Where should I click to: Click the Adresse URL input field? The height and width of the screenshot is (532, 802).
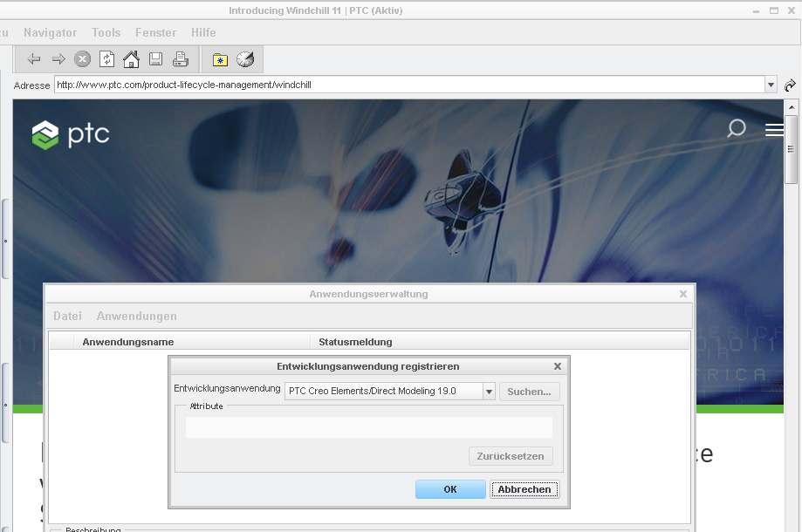[409, 85]
